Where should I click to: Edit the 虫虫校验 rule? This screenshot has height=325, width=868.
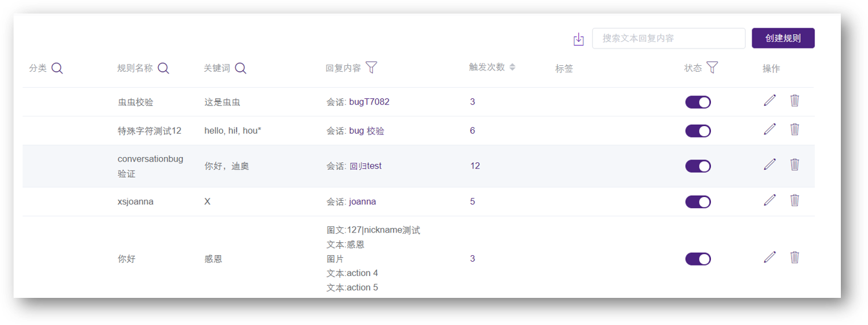pyautogui.click(x=769, y=100)
